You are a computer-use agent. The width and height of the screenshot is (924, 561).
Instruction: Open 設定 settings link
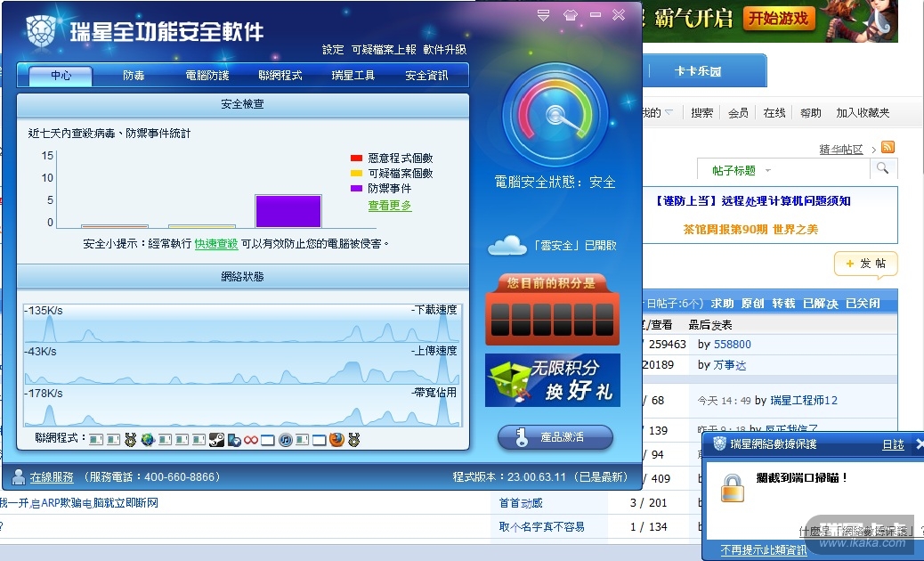coord(333,50)
